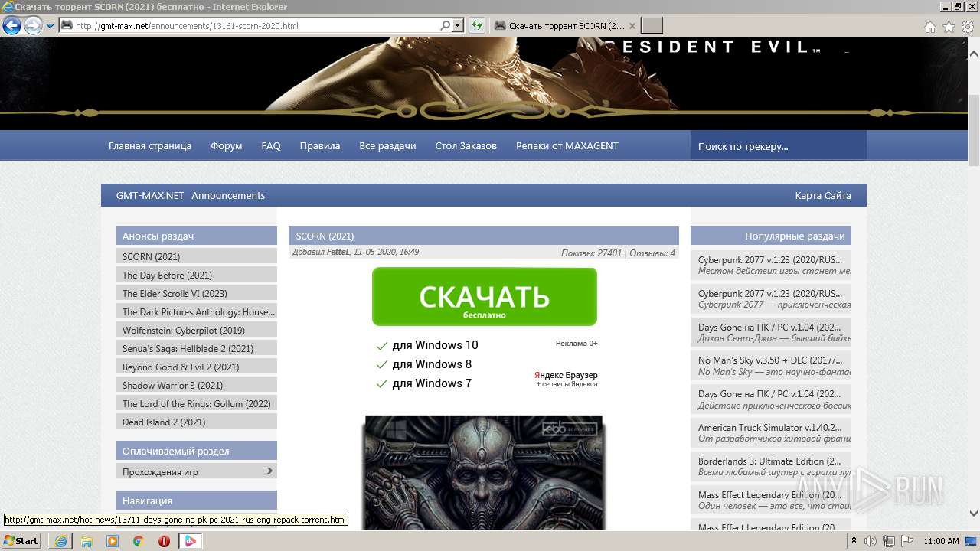The image size is (980, 551).
Task: Open 'Правила' menu item
Action: [x=320, y=145]
